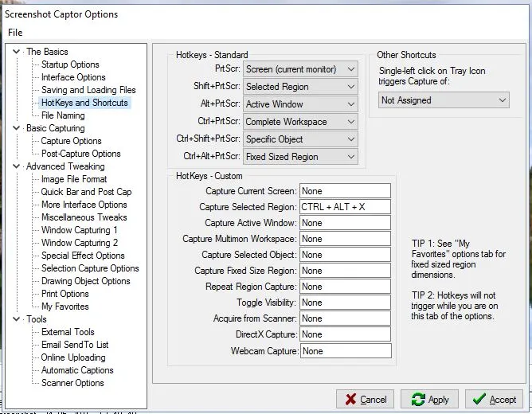Open the Tray Icon Not Assigned dropdown
This screenshot has width=532, height=414.
444,100
